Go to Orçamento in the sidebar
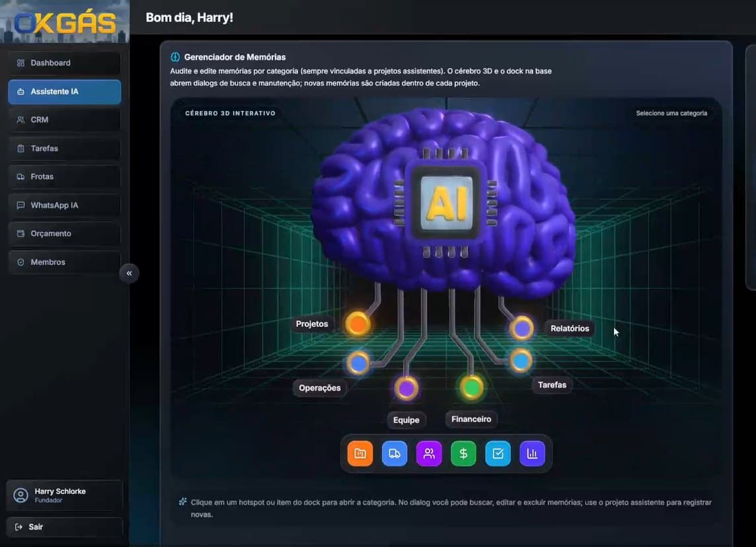The image size is (756, 547). click(x=65, y=234)
